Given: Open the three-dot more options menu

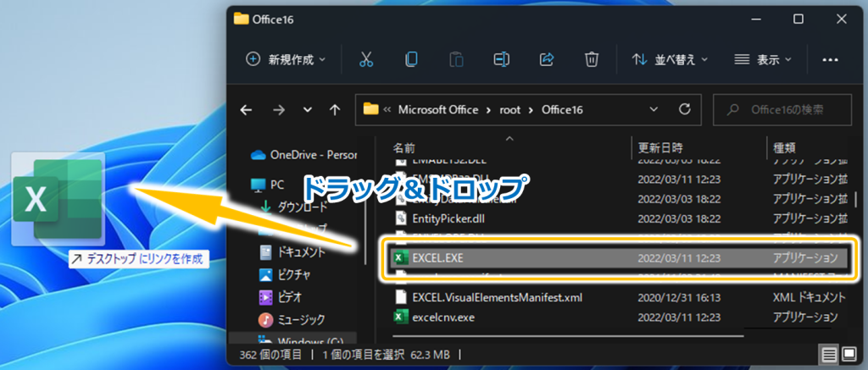Looking at the screenshot, I should point(830,59).
